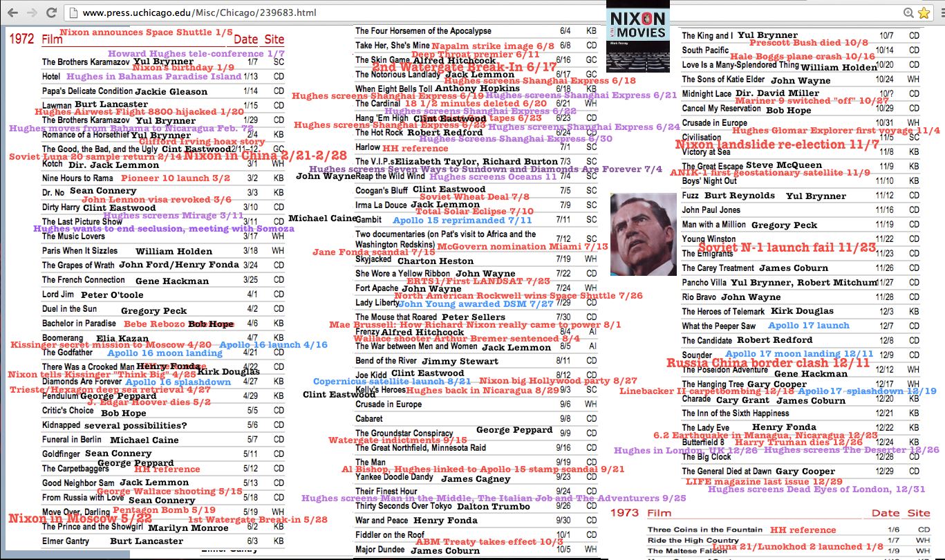
Task: Click the browser back arrow
Action: pos(12,12)
